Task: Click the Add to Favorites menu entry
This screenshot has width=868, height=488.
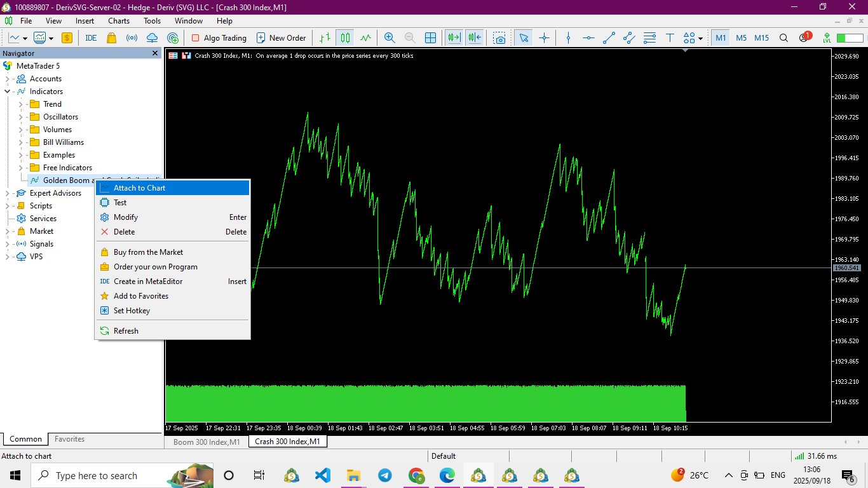Action: tap(141, 296)
